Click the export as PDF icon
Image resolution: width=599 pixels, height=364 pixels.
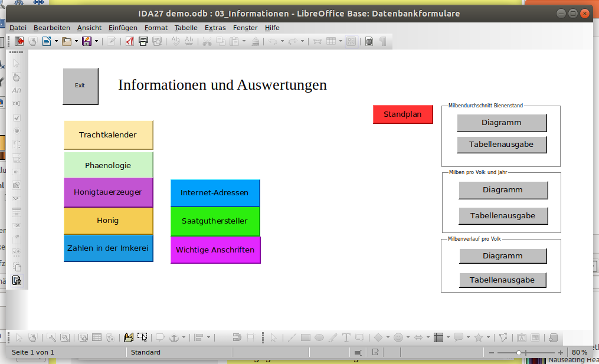(x=130, y=41)
